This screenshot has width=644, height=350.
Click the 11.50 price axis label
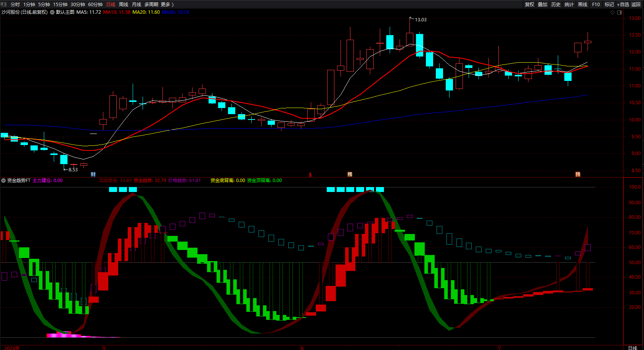click(635, 69)
